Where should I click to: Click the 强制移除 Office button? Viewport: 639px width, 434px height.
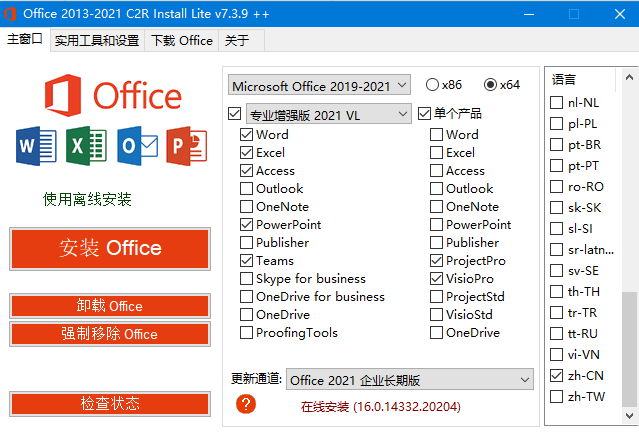110,334
